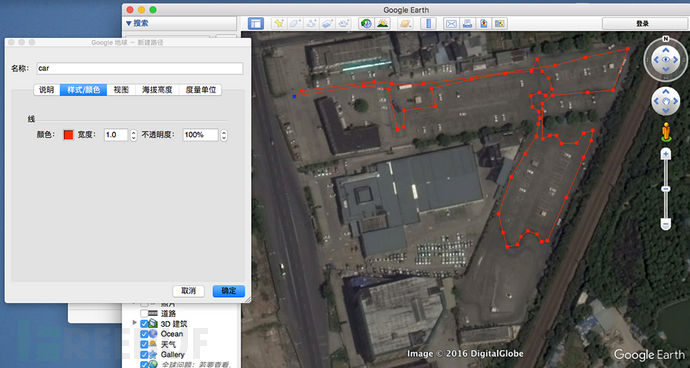Edit the 宽度 value field
The height and width of the screenshot is (368, 690).
[116, 135]
